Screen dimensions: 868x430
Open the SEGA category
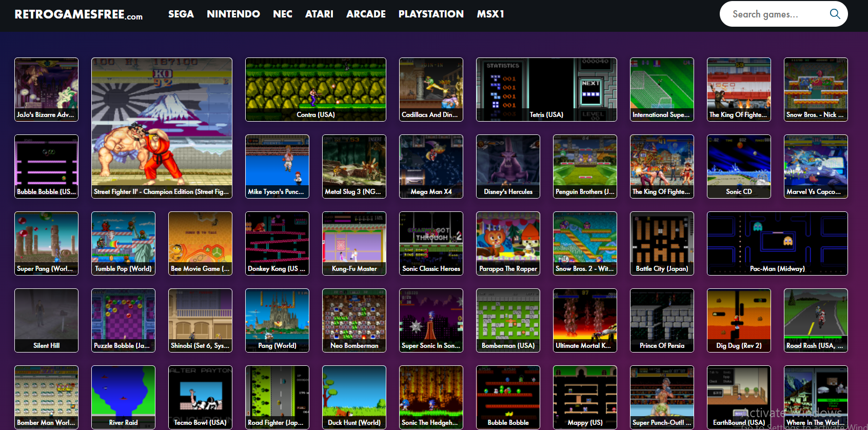[181, 14]
